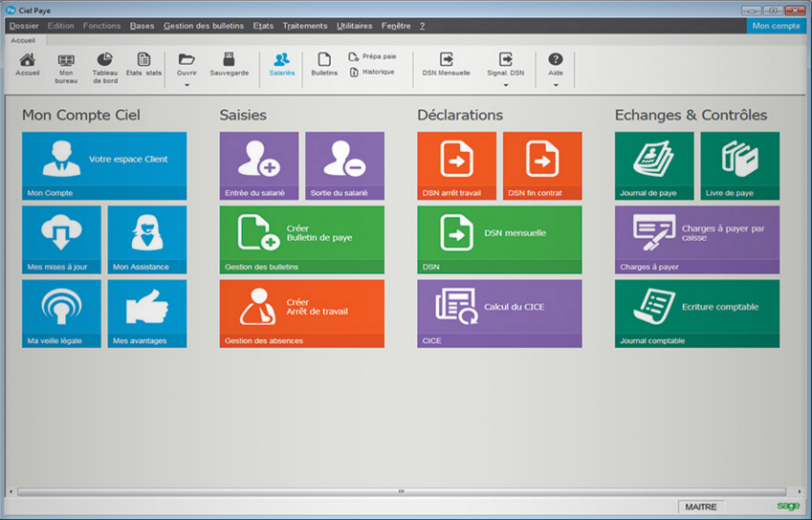Open the Bases menu
This screenshot has width=812, height=520.
pyautogui.click(x=142, y=26)
